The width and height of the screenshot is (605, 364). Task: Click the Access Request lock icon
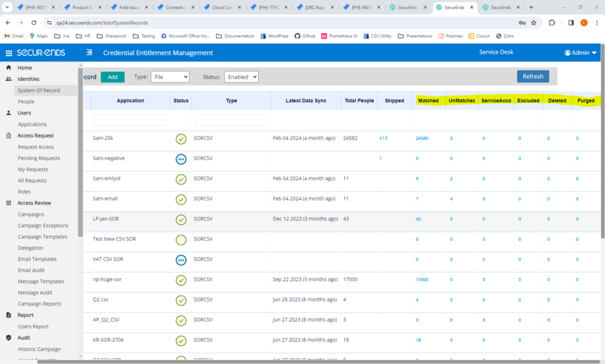pos(8,135)
